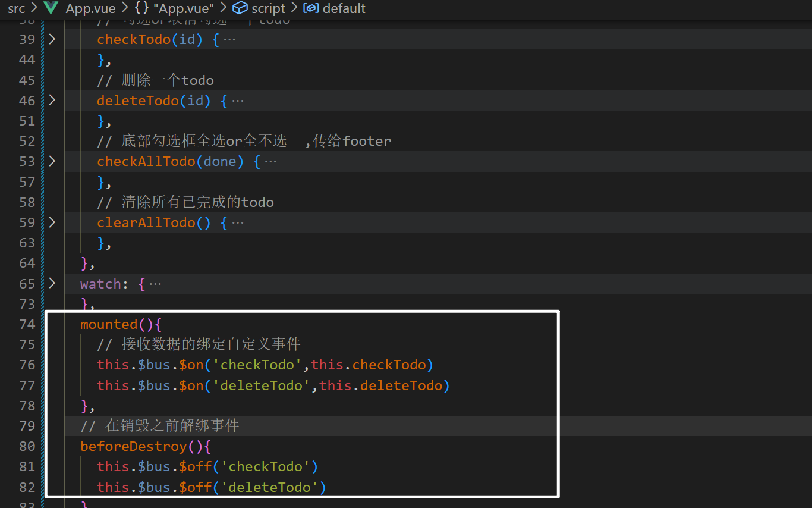Screen dimensions: 812x508
Task: Click the comment mentioning 传给footer
Action: tap(244, 141)
